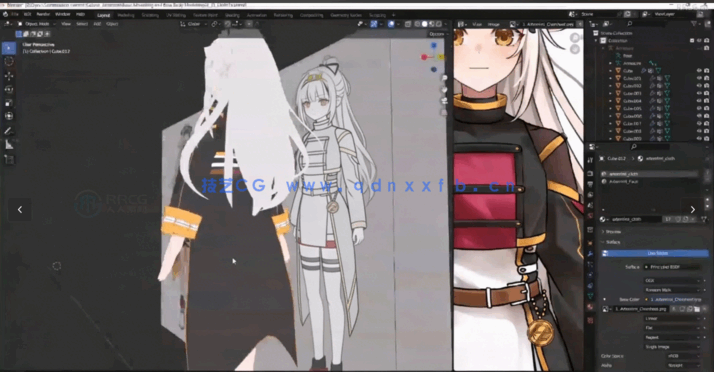Toggle the Collection exclude checkbox

[x=692, y=41]
